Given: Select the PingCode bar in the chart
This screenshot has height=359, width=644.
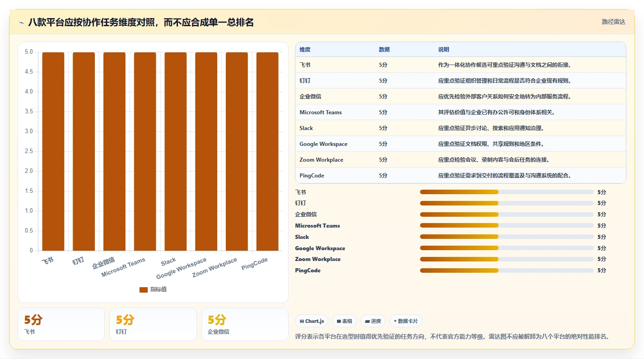Looking at the screenshot, I should pos(267,151).
